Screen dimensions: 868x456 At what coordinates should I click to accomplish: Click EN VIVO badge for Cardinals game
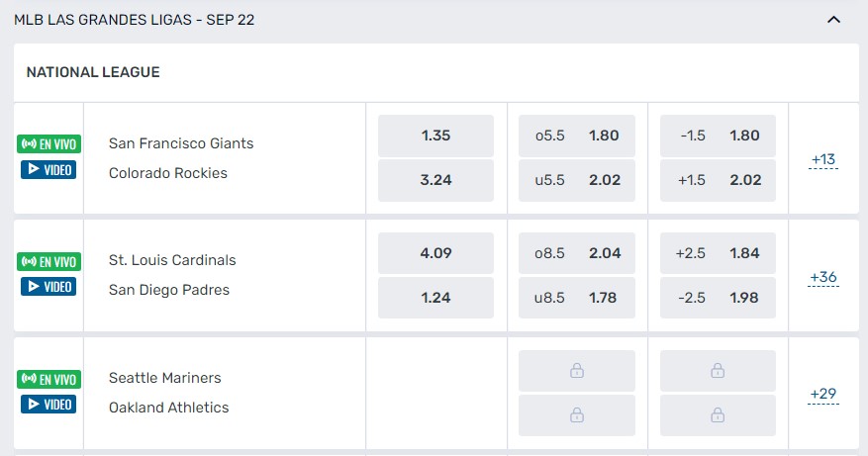click(x=48, y=261)
